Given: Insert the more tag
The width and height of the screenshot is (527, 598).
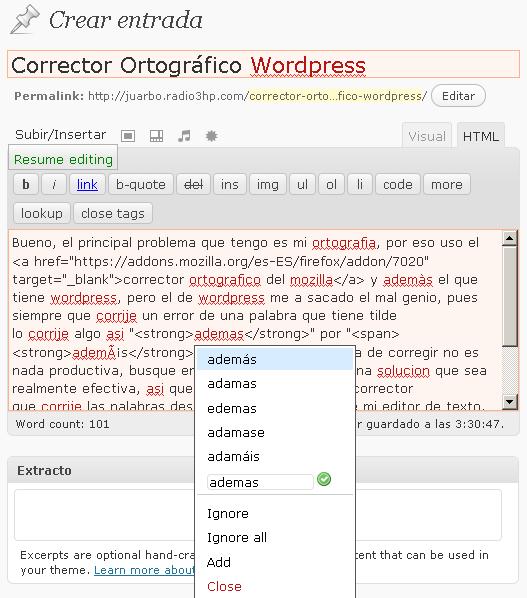Looking at the screenshot, I should click(x=447, y=185).
